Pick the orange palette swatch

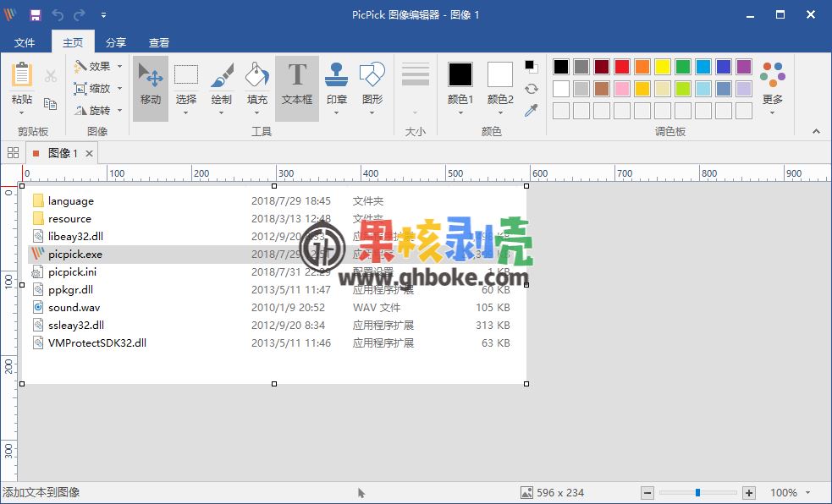pyautogui.click(x=642, y=67)
